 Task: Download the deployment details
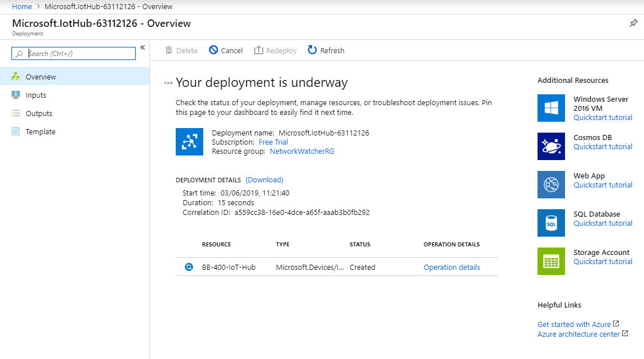264,179
